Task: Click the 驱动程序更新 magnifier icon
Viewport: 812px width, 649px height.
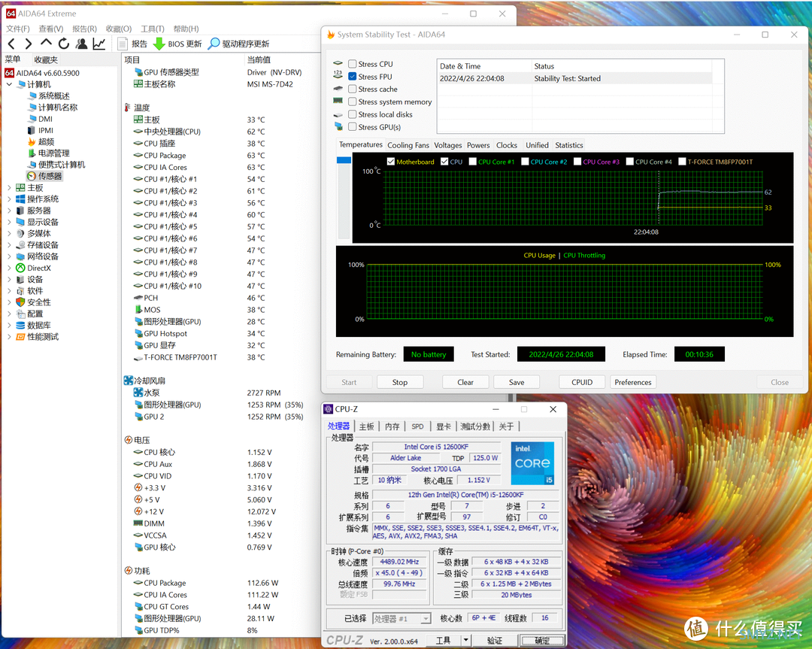Action: (x=214, y=44)
